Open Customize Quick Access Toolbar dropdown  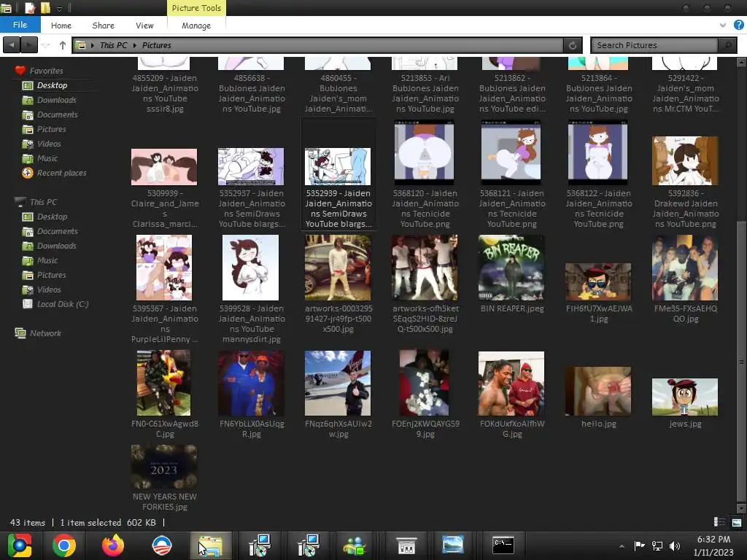tap(60, 9)
